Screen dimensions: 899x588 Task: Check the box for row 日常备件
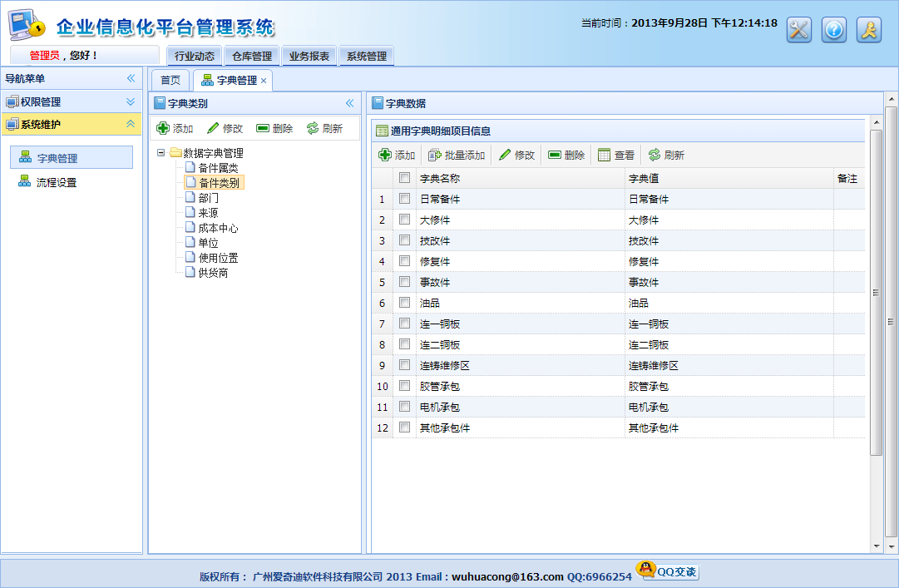click(x=404, y=199)
